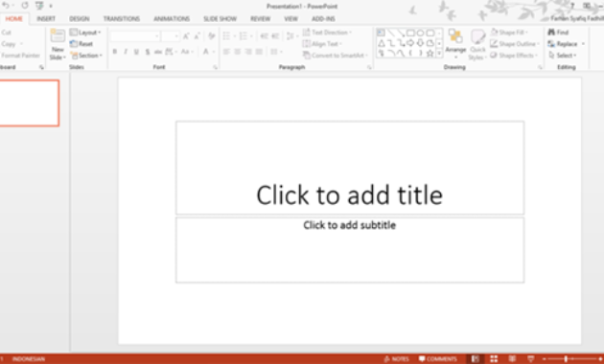This screenshot has height=364, width=604.
Task: Open the Arrange tool
Action: [x=455, y=44]
